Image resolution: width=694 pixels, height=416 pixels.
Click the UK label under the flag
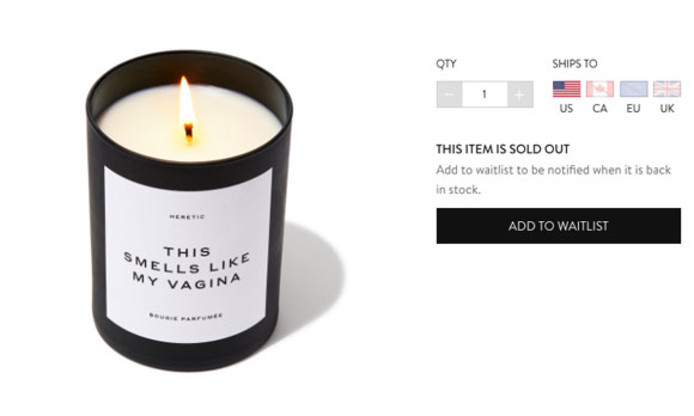[x=667, y=108]
